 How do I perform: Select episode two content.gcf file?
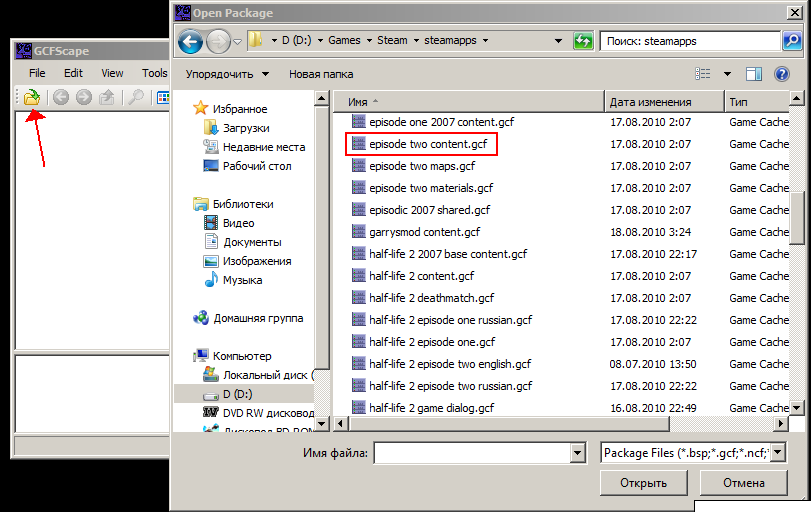tap(428, 144)
